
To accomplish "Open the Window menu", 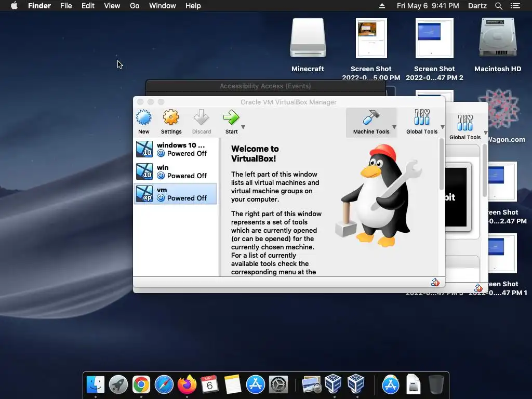I will (163, 6).
